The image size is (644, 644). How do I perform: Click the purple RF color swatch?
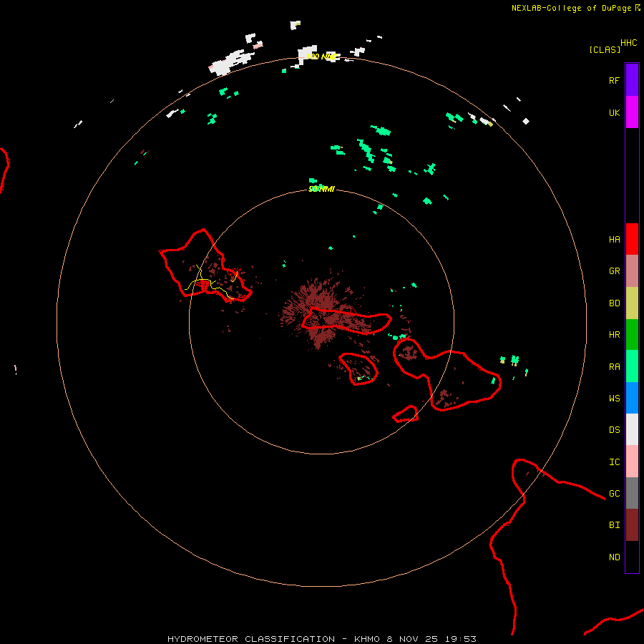tap(632, 80)
